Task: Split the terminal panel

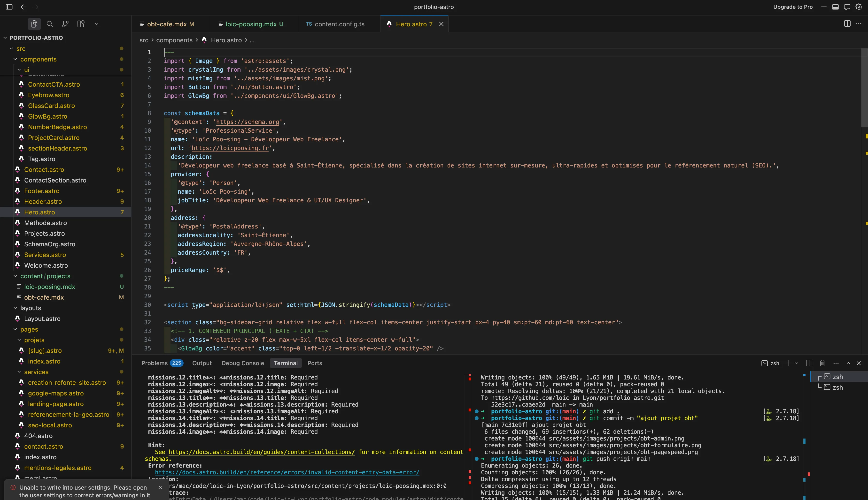Action: tap(809, 363)
